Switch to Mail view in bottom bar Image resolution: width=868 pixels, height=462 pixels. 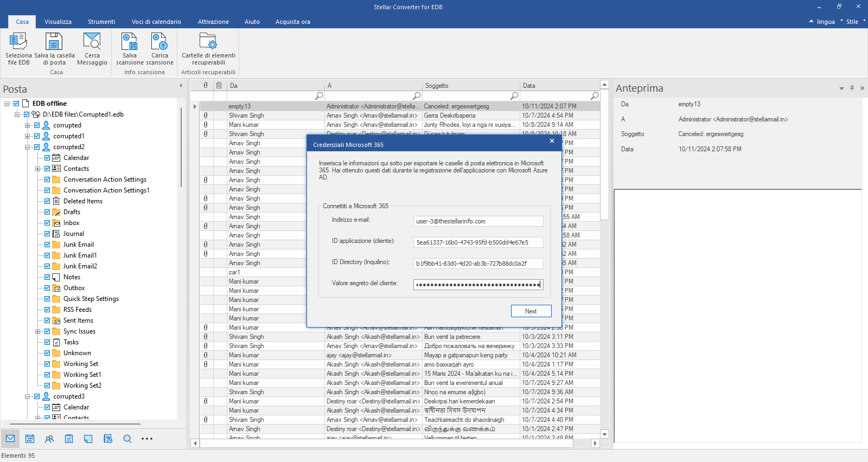10,439
